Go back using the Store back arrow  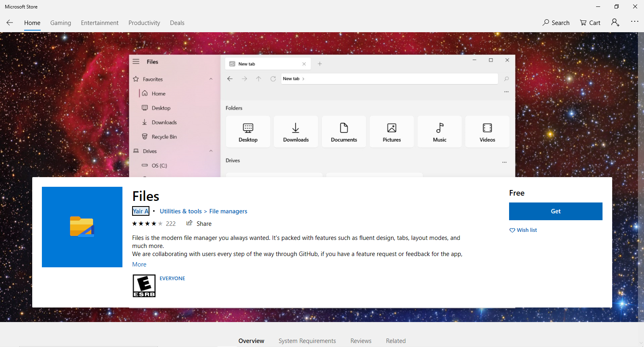click(10, 23)
